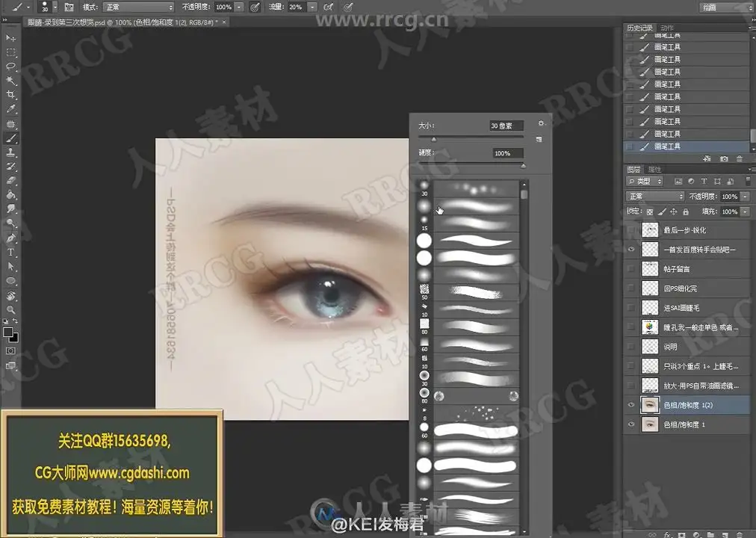Toggle visibility of 色相/饱和度 1(2) layer
Viewport: 756px width, 538px height.
pos(631,405)
